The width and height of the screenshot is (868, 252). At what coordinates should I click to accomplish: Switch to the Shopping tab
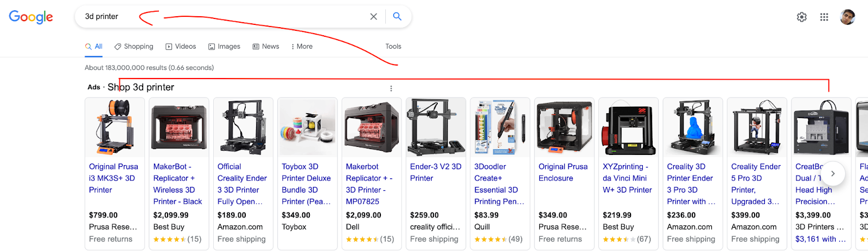point(133,47)
